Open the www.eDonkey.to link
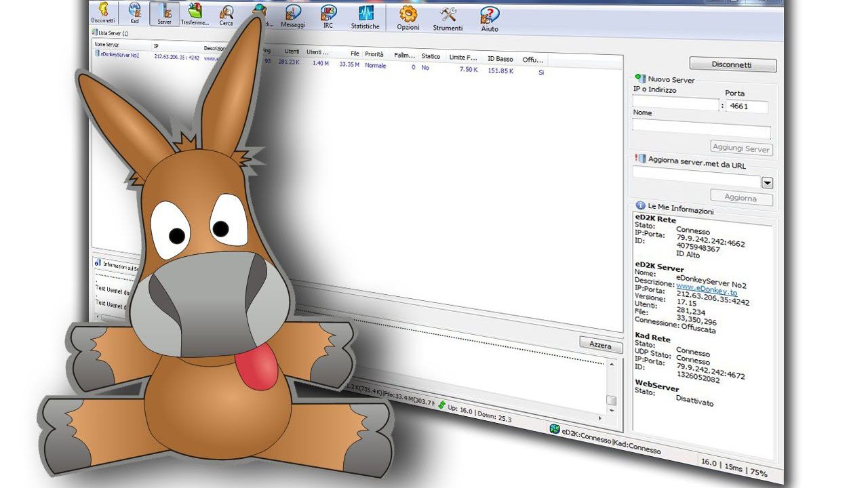The height and width of the screenshot is (488, 868). click(707, 290)
